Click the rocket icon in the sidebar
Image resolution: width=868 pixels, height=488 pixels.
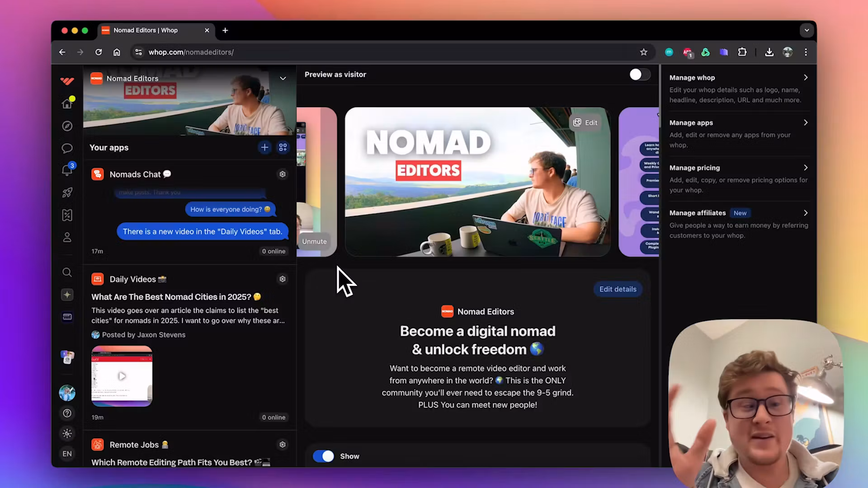point(67,192)
